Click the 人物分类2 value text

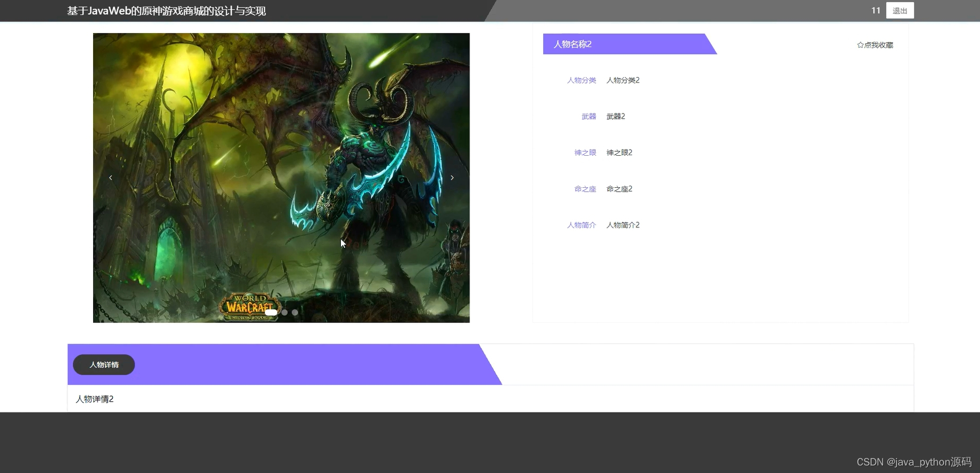click(623, 80)
